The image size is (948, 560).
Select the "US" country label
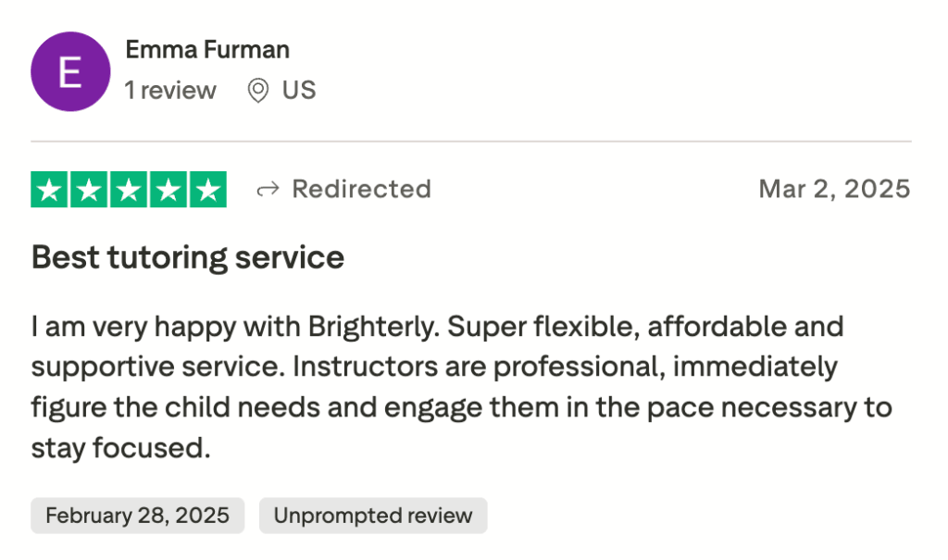(299, 91)
